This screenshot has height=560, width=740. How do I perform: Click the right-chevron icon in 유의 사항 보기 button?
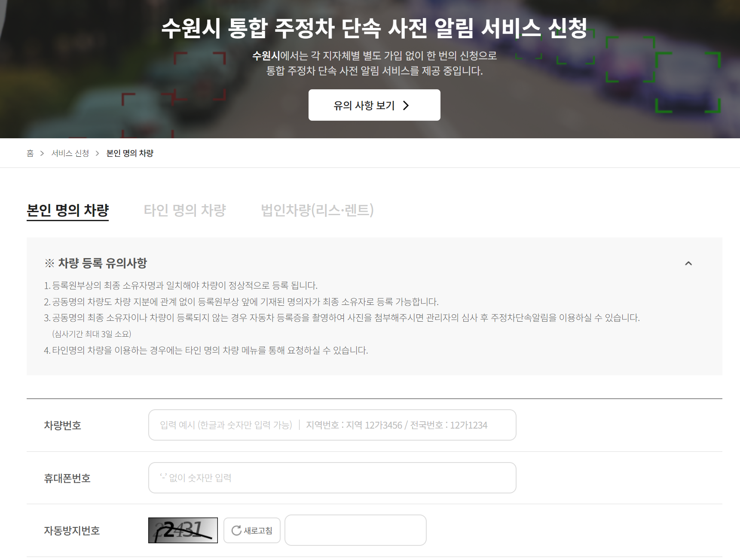[x=406, y=105]
